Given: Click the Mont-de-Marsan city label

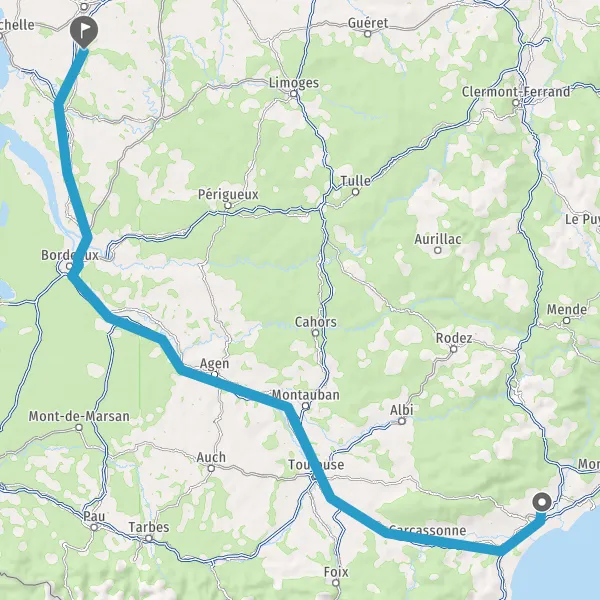Looking at the screenshot, I should pyautogui.click(x=79, y=416).
